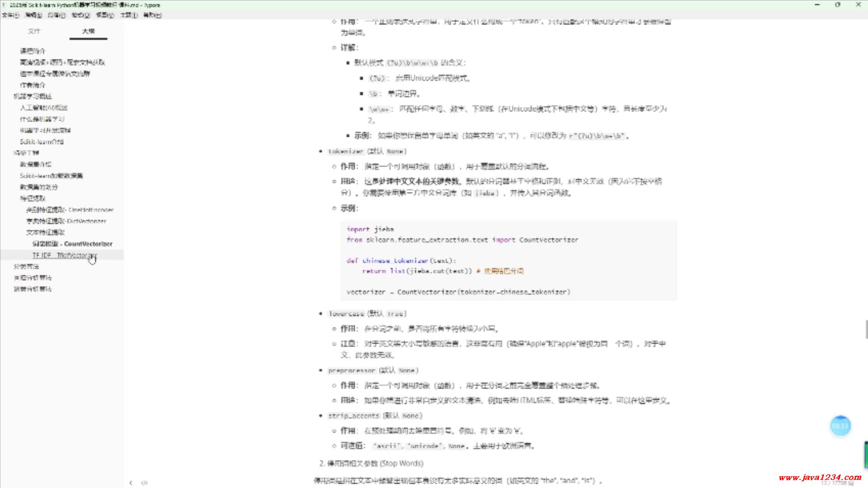Open the 格式(O) format menu
The width and height of the screenshot is (868, 488).
(x=80, y=15)
